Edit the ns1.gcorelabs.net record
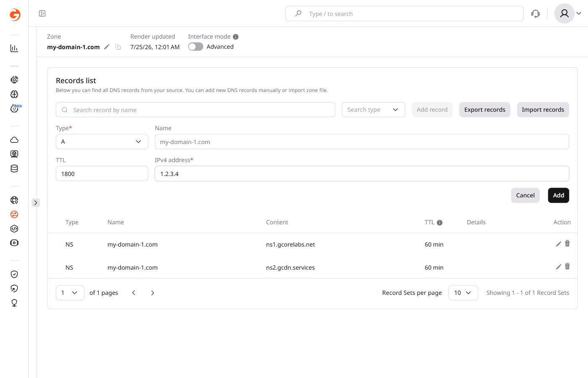 click(559, 244)
